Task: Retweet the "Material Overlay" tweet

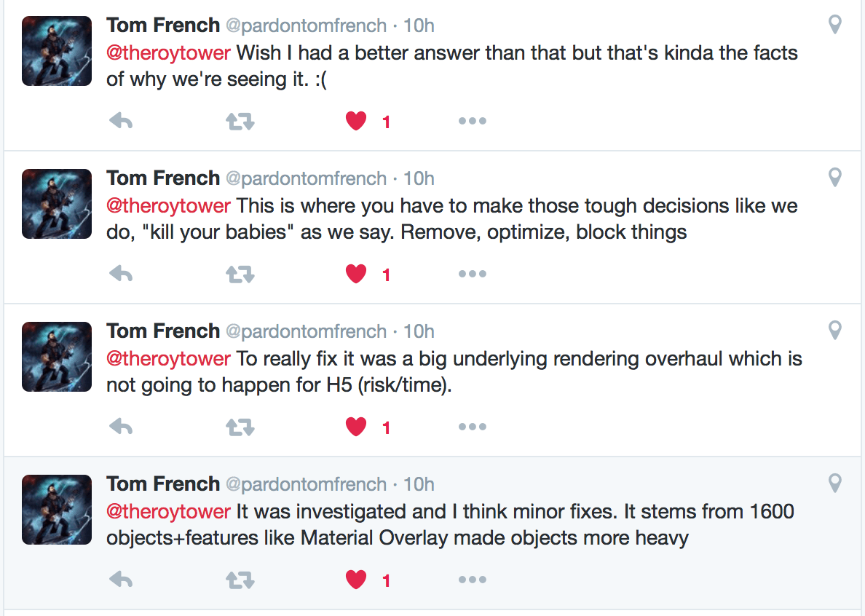Action: tap(240, 580)
